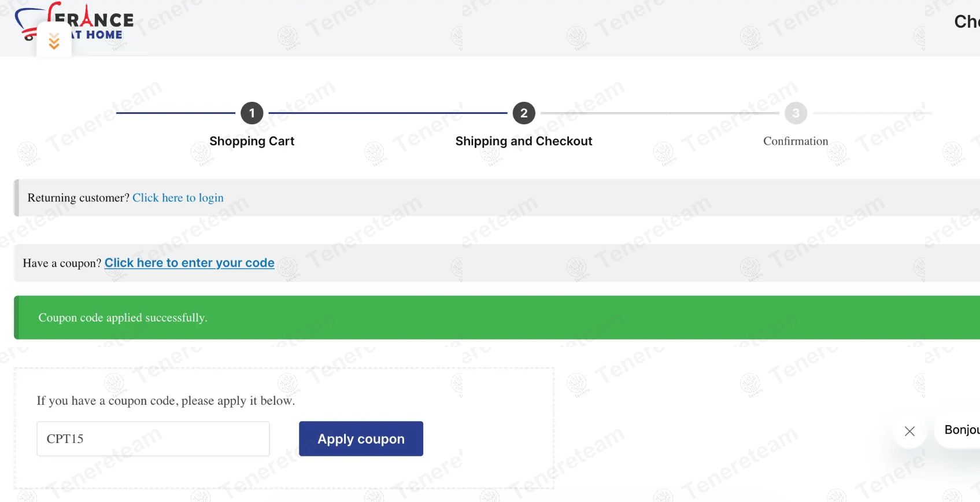Select the greyed step 3 circle
Viewport: 980px width, 502px height.
pos(796,113)
